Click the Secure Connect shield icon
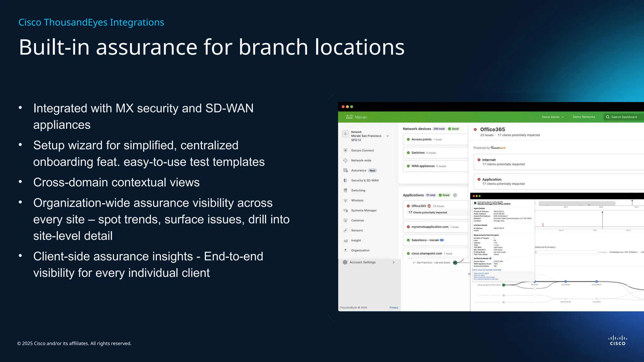 click(345, 150)
